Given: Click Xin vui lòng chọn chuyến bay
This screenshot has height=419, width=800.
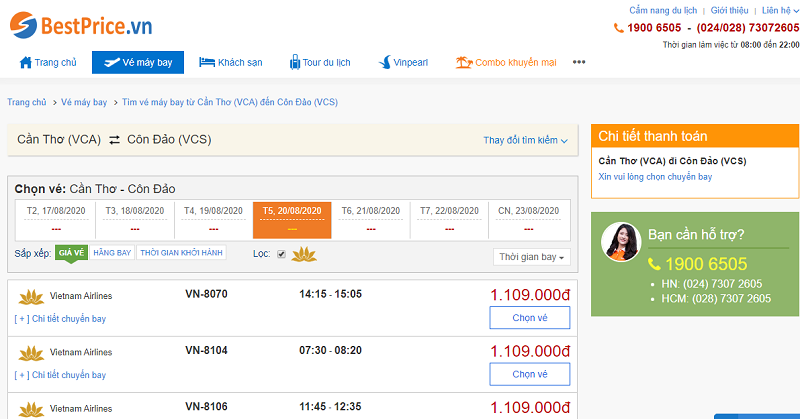Looking at the screenshot, I should pos(655,177).
